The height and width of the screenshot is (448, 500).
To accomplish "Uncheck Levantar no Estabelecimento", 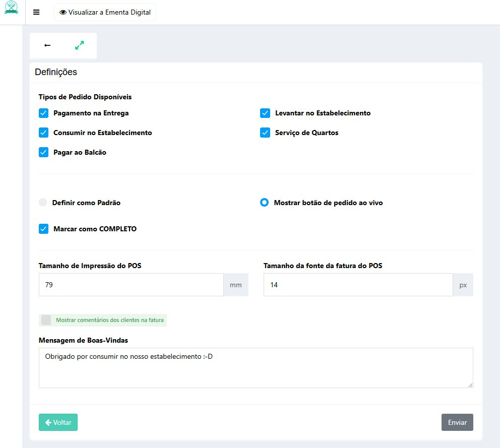I will tap(265, 113).
